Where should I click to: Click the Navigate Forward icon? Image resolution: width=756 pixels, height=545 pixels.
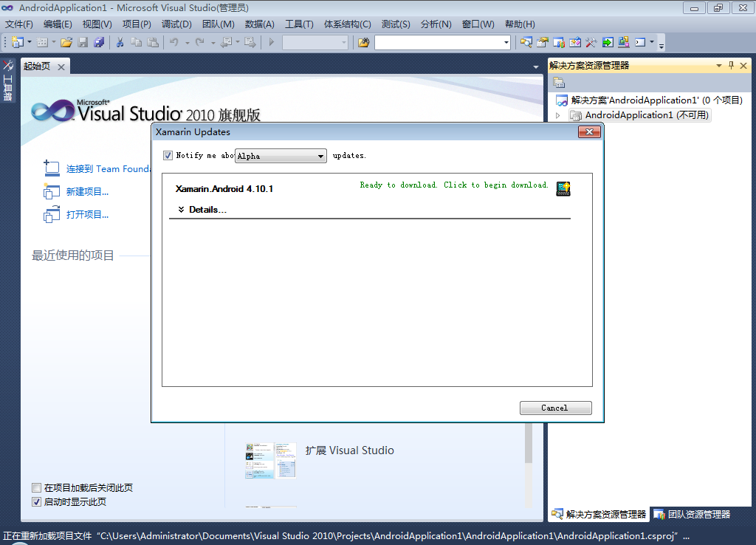[250, 42]
